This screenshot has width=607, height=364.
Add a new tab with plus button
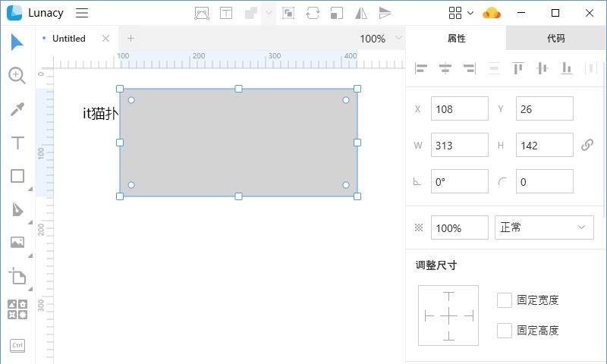click(131, 39)
